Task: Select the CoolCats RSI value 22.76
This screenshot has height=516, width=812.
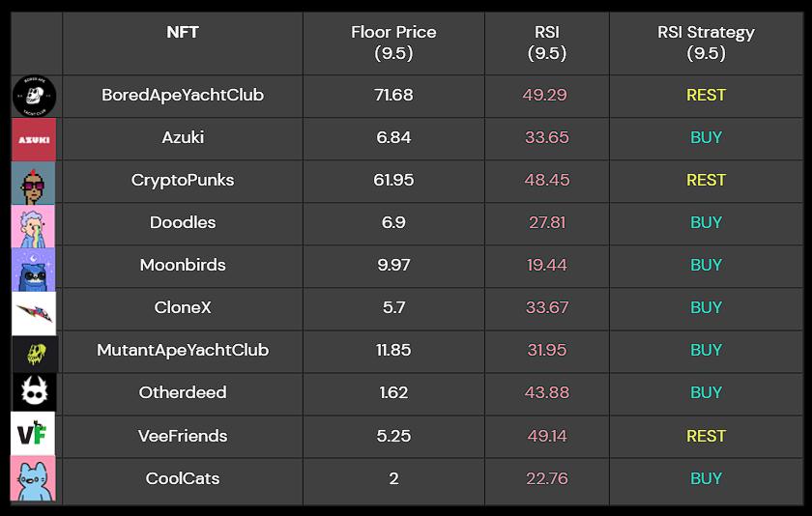Action: click(547, 478)
